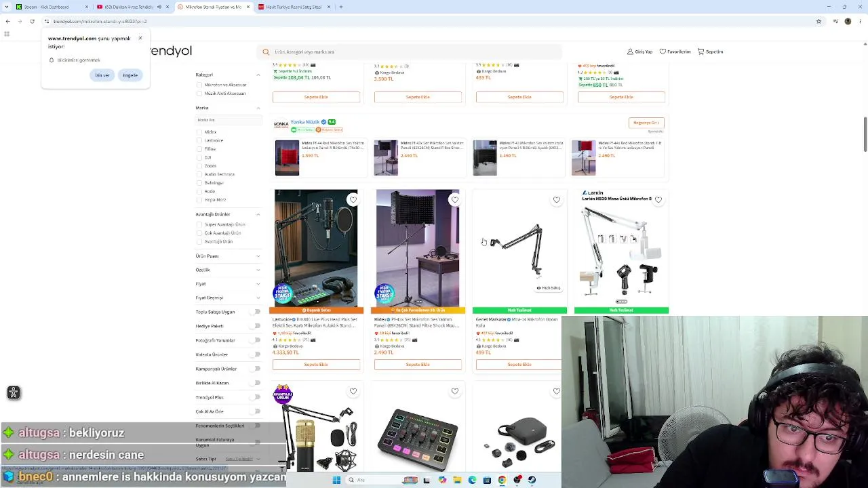The width and height of the screenshot is (868, 488).
Task: Type in Marka Ara brand search field
Action: pos(229,120)
